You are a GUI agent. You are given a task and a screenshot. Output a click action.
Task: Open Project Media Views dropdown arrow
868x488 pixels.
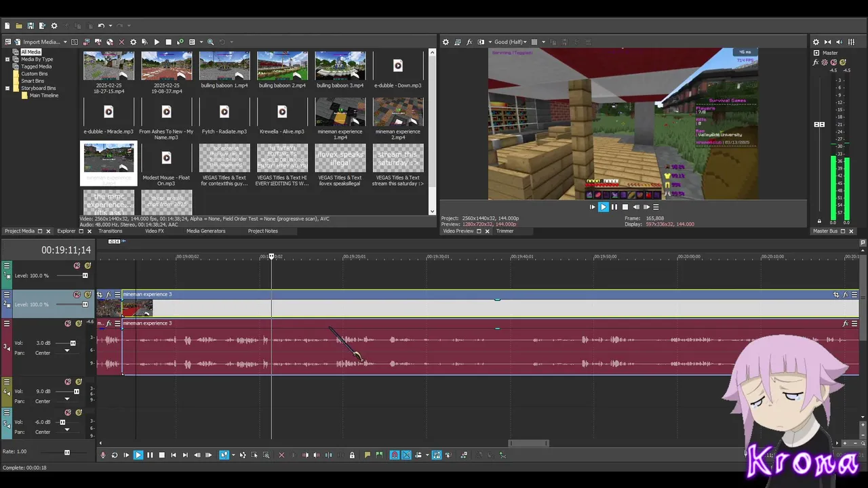tap(200, 42)
